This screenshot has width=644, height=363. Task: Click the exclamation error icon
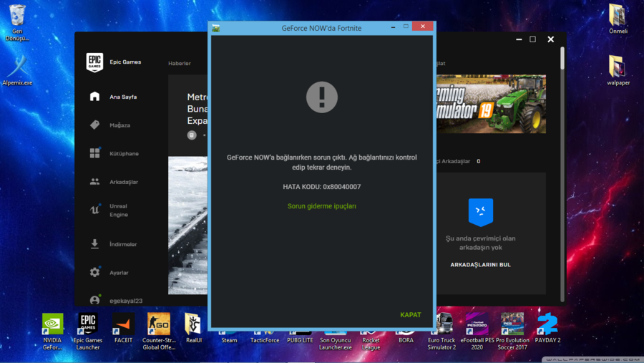coord(322,97)
